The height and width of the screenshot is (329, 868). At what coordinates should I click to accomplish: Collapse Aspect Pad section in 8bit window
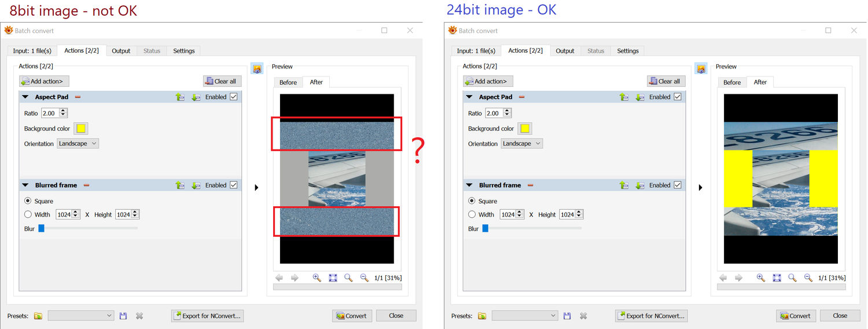click(x=25, y=97)
